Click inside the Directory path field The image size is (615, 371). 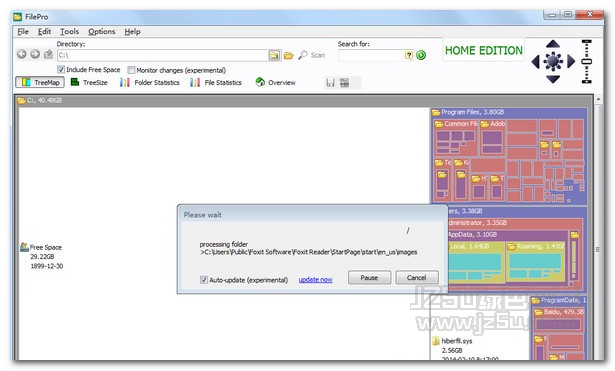pyautogui.click(x=163, y=55)
